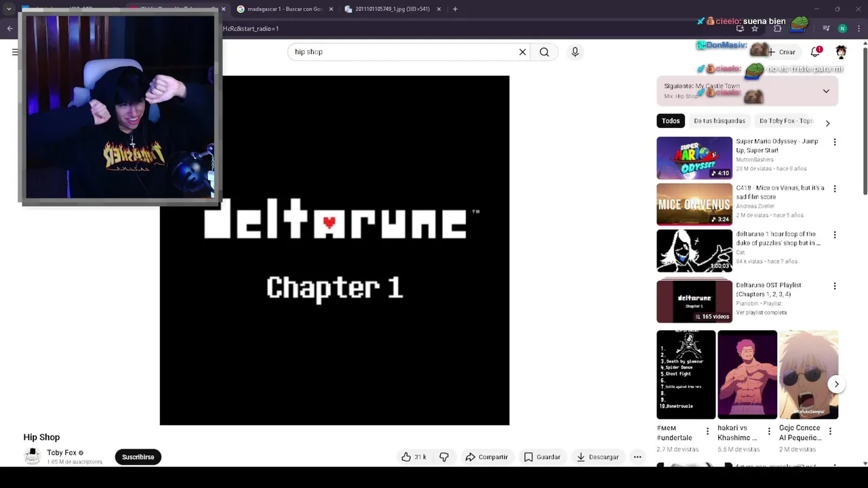Screen dimensions: 868x488
Task: Clear the 'hip shop' search text
Action: [x=522, y=52]
